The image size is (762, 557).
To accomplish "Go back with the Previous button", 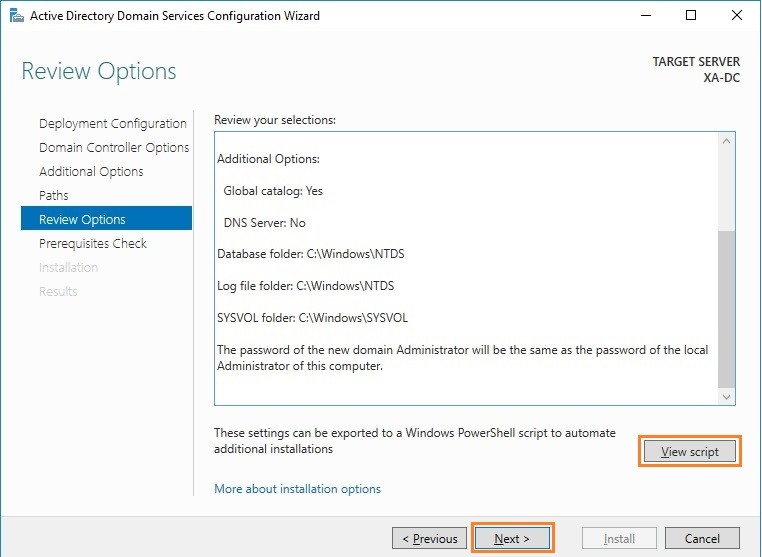I will [x=430, y=539].
